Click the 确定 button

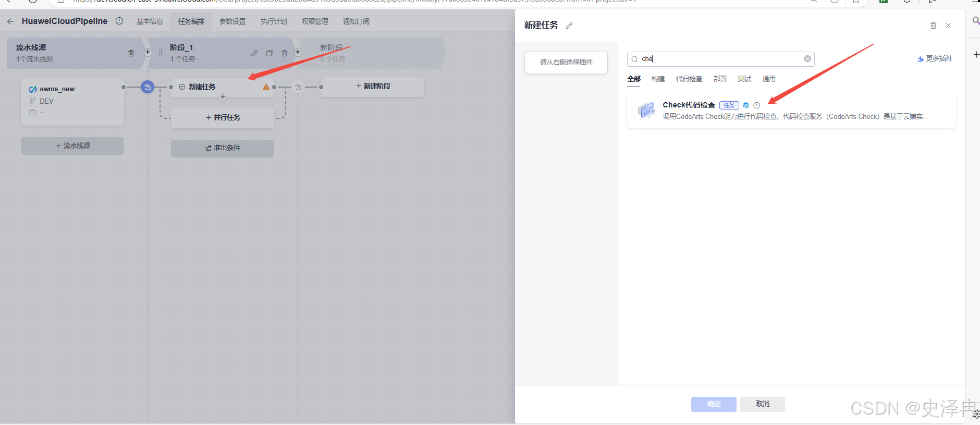point(714,404)
